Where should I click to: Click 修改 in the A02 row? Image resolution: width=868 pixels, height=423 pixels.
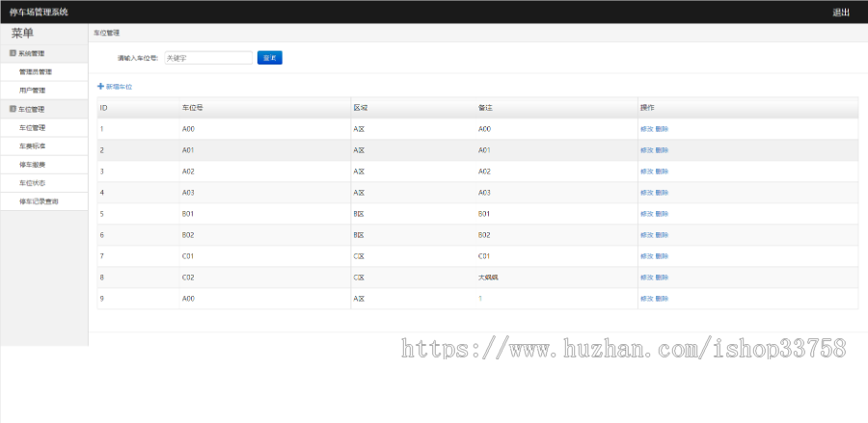click(x=646, y=172)
